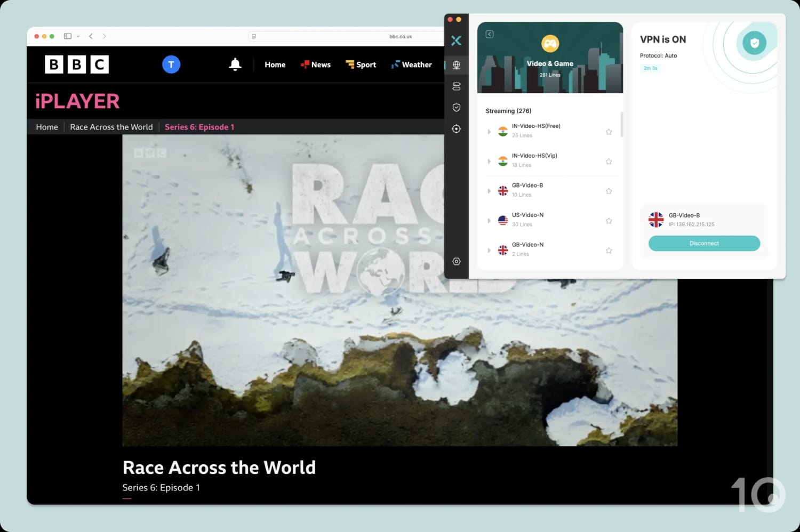Click the Disconnect button

(704, 244)
